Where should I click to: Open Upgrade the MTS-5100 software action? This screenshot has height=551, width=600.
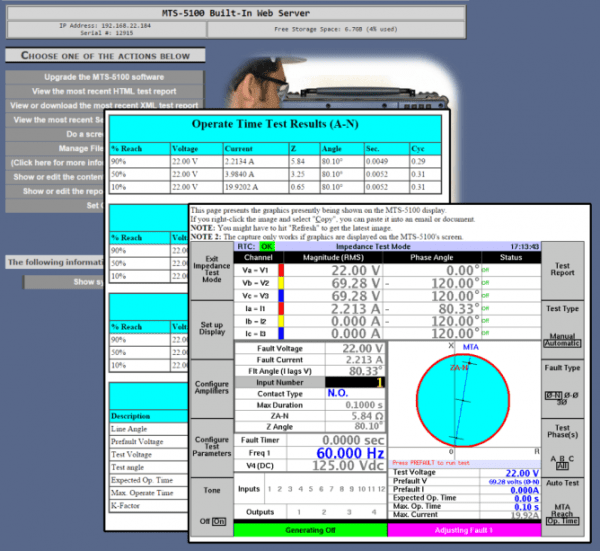coord(104,77)
